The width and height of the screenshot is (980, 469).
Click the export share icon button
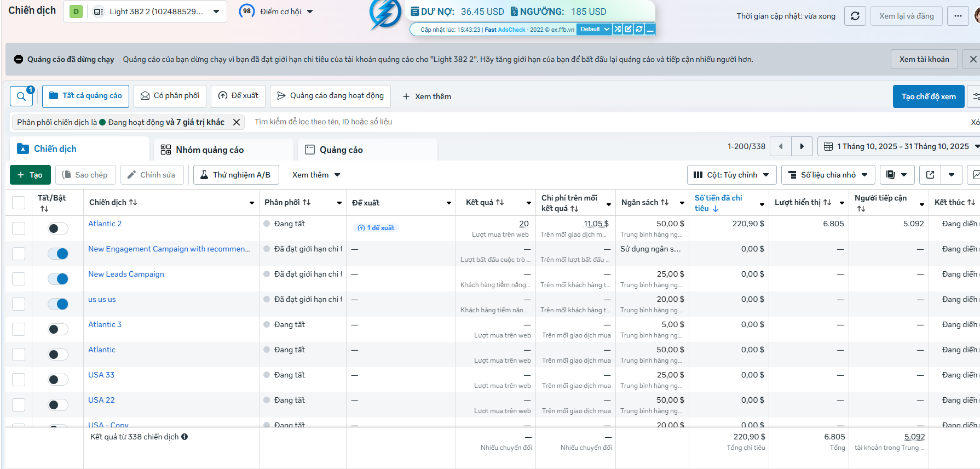click(x=930, y=175)
